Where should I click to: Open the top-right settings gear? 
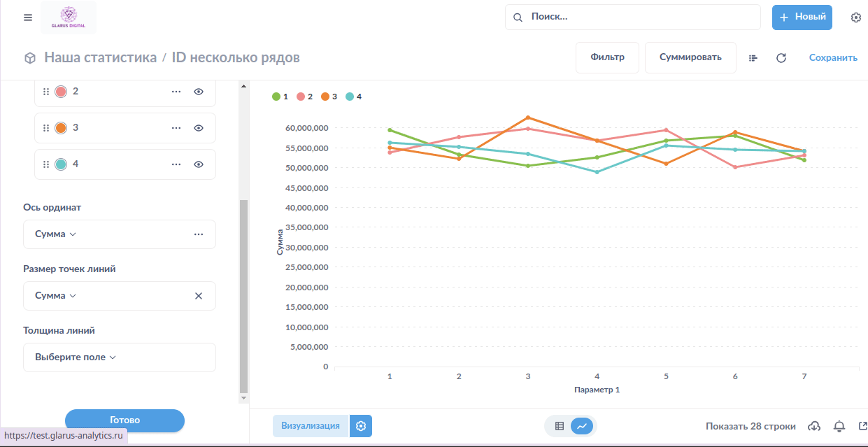tap(855, 17)
